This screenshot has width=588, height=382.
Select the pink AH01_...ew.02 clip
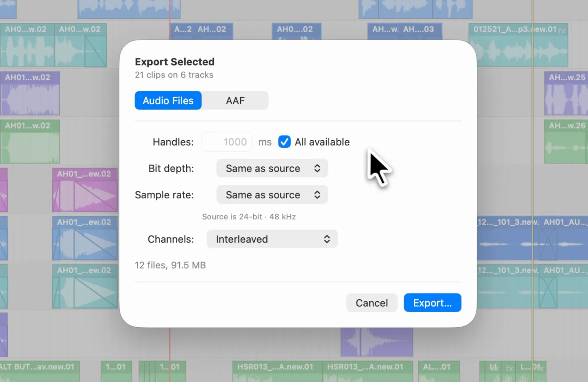(x=85, y=190)
